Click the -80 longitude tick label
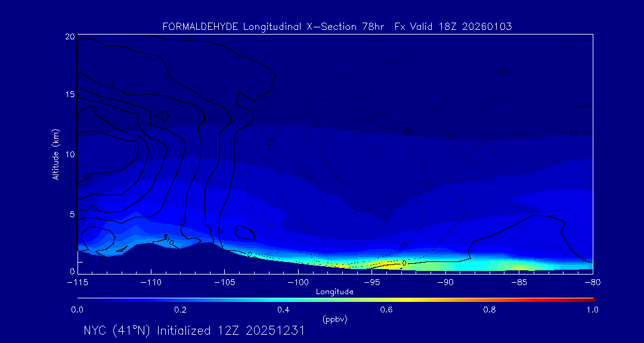 click(x=592, y=283)
